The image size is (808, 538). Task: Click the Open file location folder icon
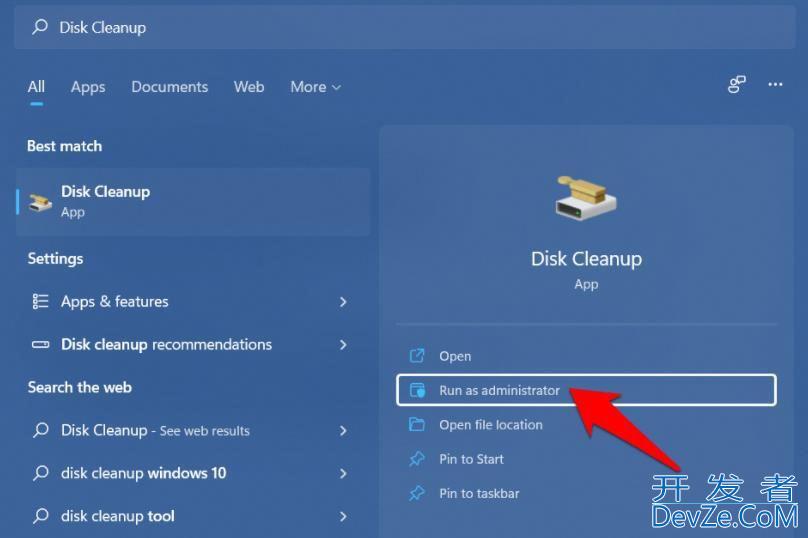click(x=416, y=425)
